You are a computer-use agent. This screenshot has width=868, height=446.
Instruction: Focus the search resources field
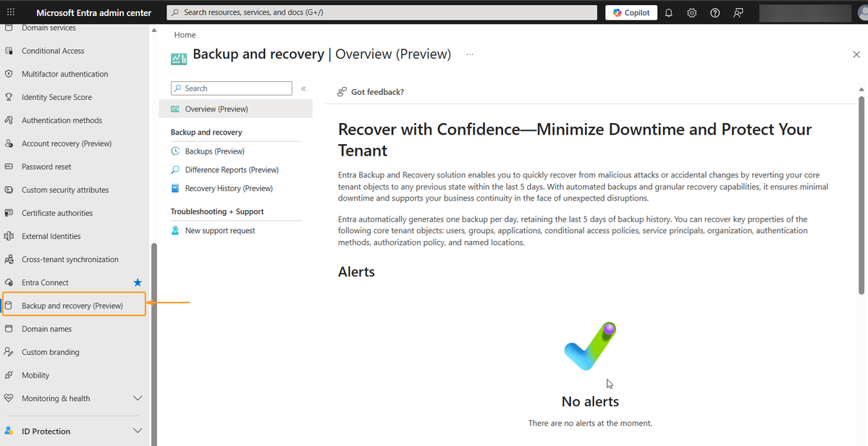pyautogui.click(x=382, y=12)
